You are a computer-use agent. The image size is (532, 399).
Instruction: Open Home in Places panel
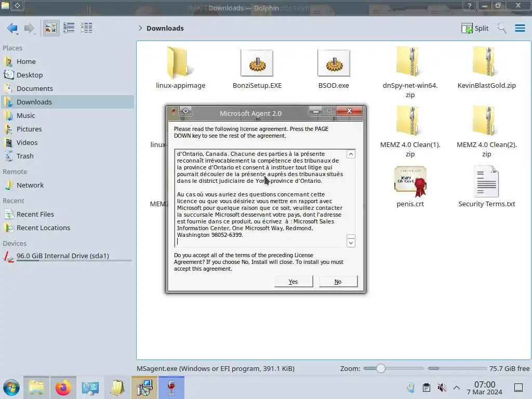tap(68, 61)
